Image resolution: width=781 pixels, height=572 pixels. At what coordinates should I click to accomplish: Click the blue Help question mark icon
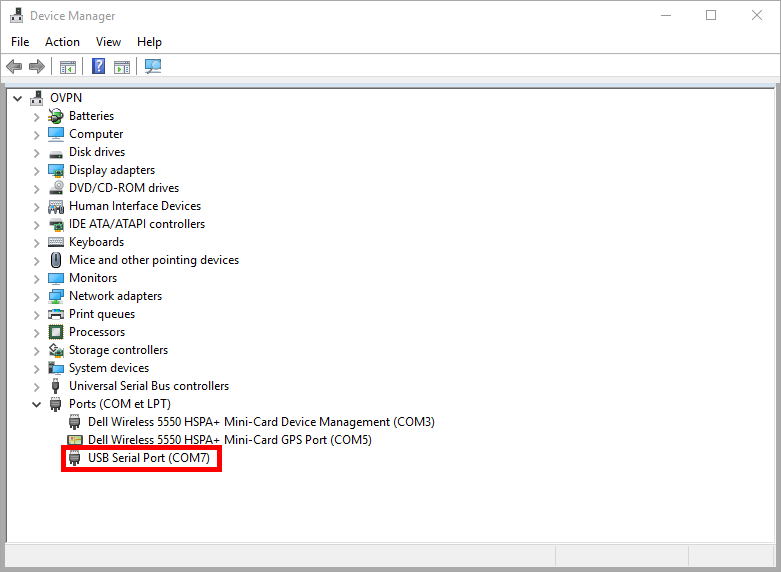click(99, 67)
